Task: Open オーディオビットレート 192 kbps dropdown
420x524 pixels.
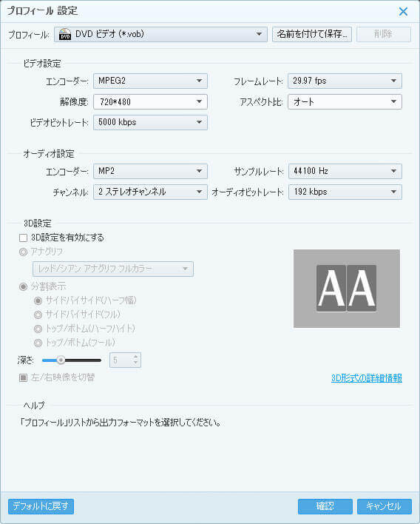Action: (x=345, y=192)
